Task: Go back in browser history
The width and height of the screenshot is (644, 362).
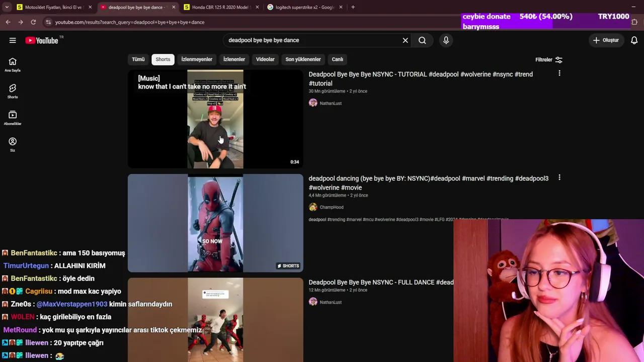Action: point(8,22)
